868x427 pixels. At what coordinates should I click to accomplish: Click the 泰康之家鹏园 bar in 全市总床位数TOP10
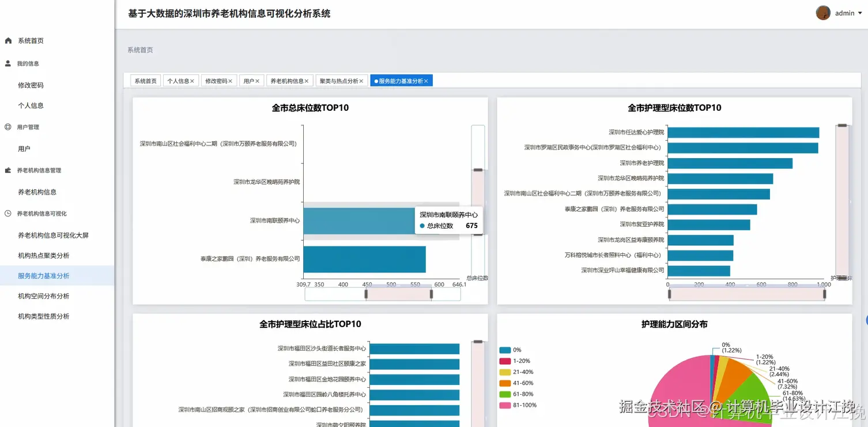click(364, 259)
